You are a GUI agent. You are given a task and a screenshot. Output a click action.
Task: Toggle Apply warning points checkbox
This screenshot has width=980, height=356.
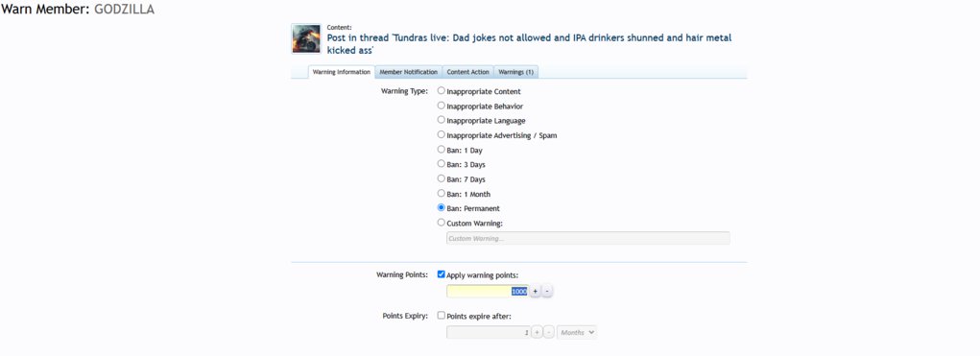coord(442,274)
